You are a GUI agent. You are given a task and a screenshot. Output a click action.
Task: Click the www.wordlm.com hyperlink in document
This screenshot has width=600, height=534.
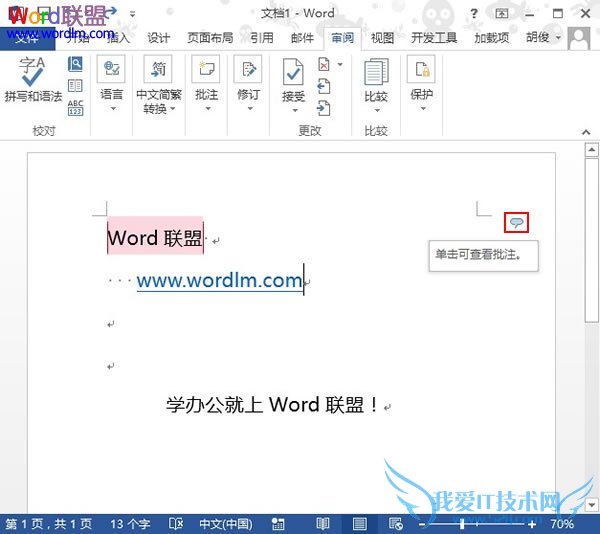[220, 280]
